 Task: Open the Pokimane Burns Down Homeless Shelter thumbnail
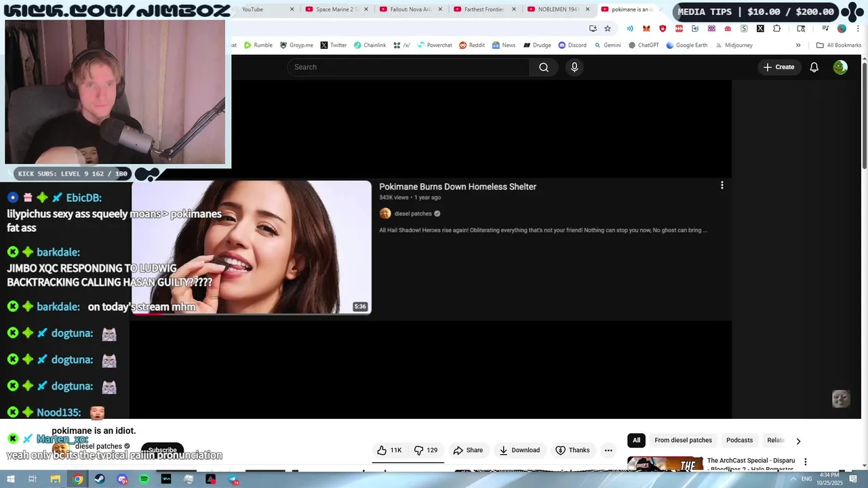tap(252, 247)
